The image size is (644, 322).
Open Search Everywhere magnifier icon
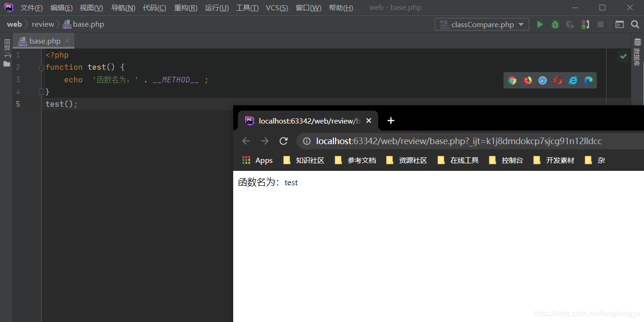(635, 24)
